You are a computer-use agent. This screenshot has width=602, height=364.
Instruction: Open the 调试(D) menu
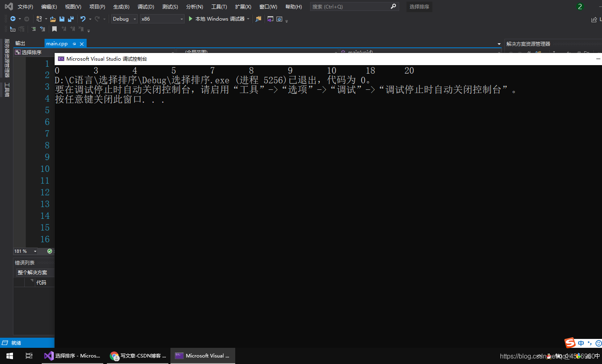point(146,6)
